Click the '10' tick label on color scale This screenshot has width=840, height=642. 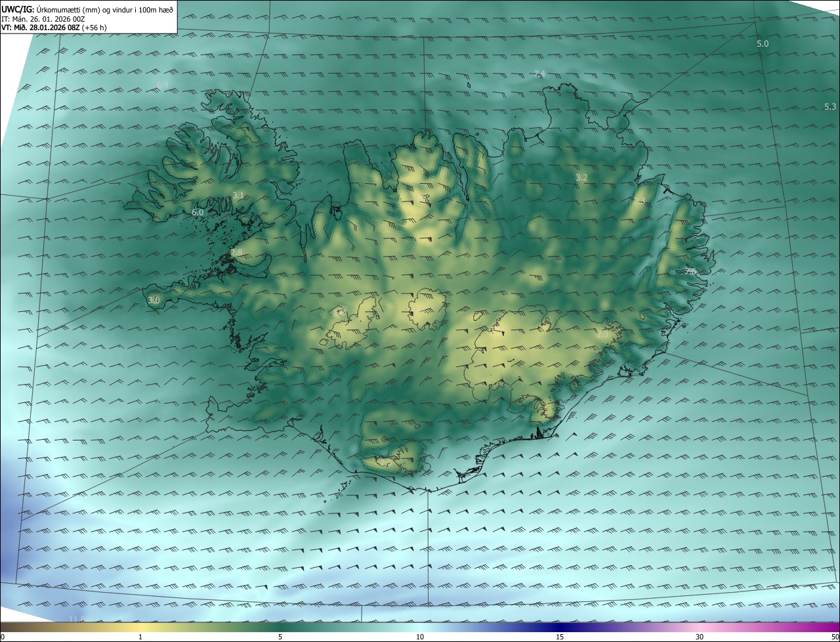[420, 637]
